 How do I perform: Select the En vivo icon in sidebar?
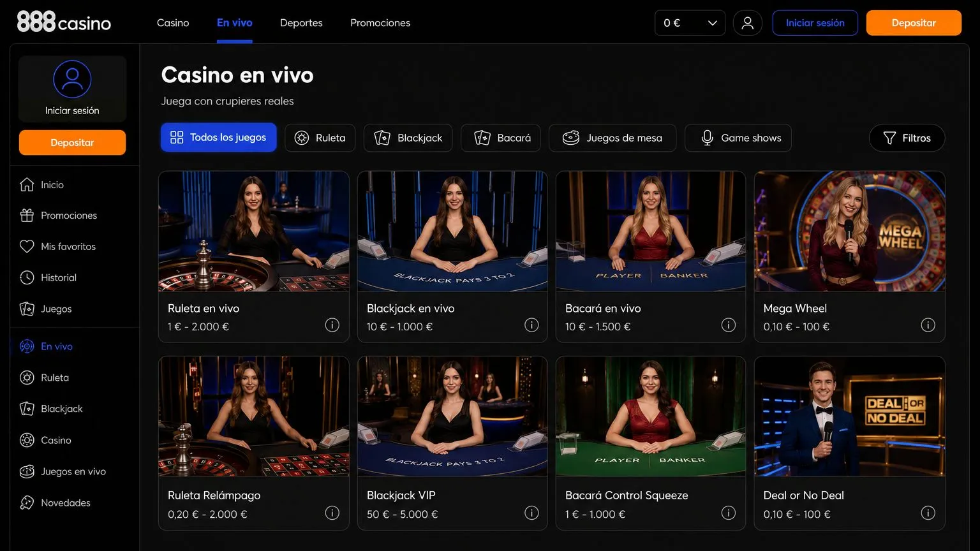pos(27,346)
